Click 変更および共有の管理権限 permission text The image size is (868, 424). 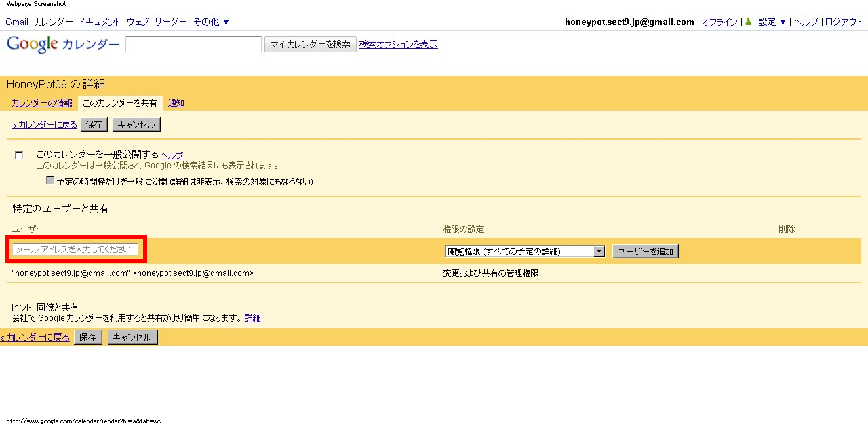[x=491, y=273]
